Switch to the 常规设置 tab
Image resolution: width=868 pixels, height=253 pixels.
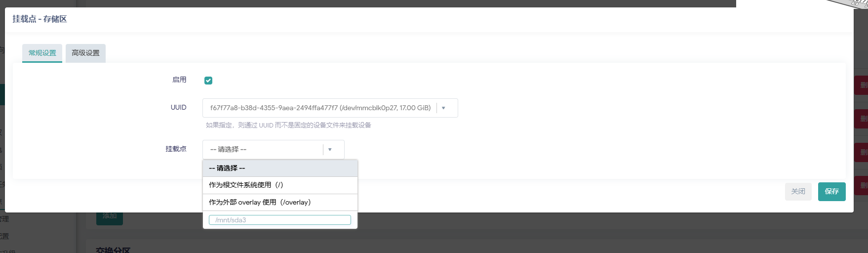click(x=42, y=53)
